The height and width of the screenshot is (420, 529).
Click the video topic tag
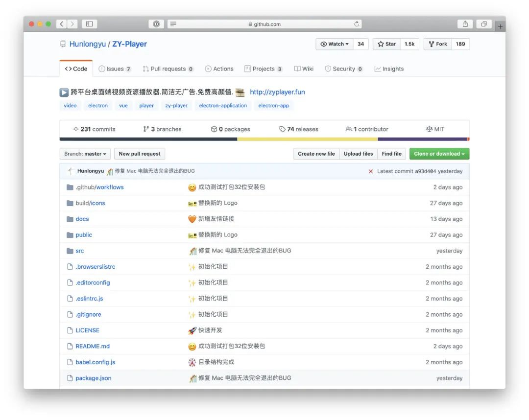pos(70,106)
